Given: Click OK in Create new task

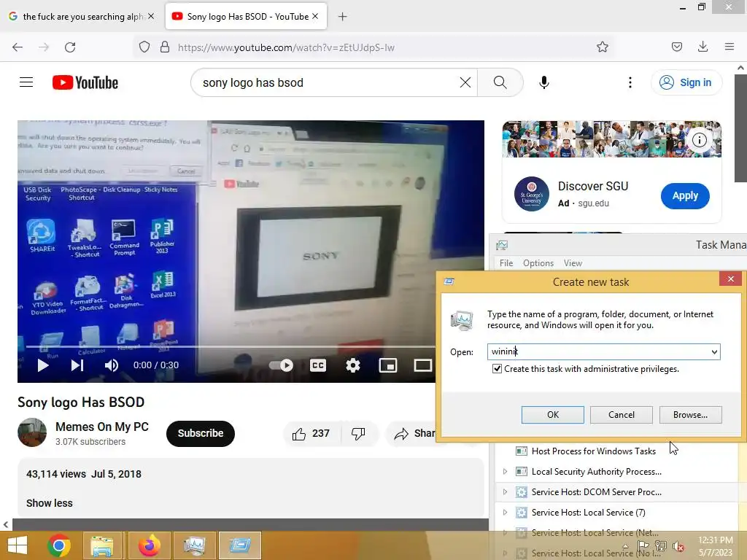Looking at the screenshot, I should tap(553, 415).
